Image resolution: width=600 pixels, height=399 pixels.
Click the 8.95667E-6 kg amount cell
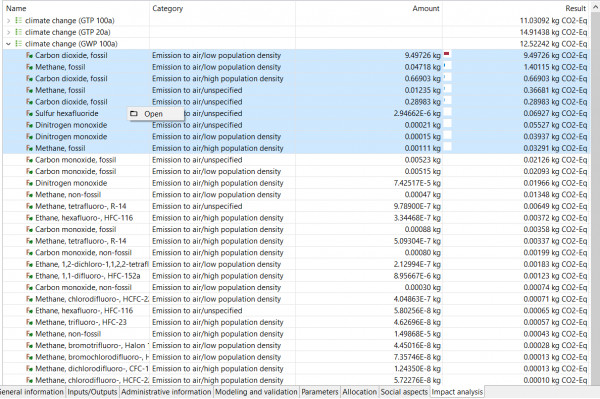[417, 276]
